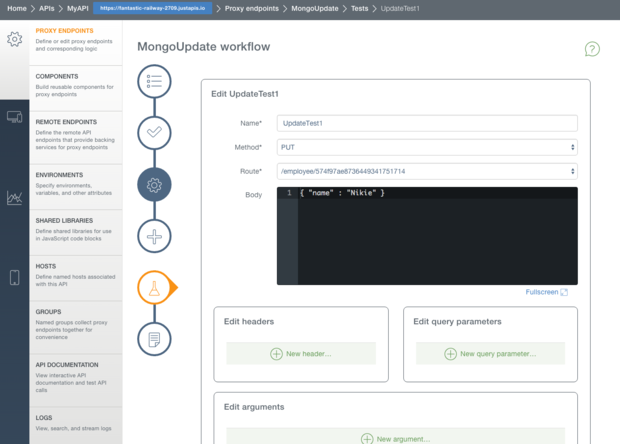Open Logs section in sidebar
The image size is (620, 444).
(x=76, y=426)
